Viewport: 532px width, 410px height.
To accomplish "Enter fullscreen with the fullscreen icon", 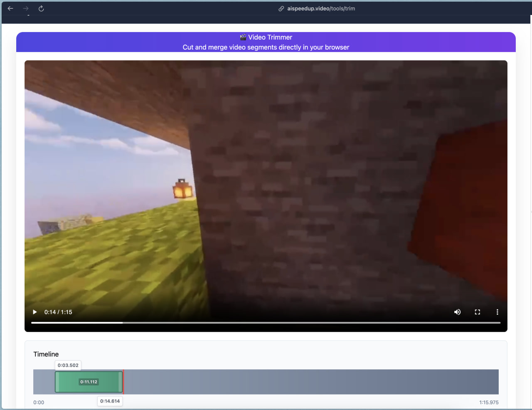I will pos(477,312).
